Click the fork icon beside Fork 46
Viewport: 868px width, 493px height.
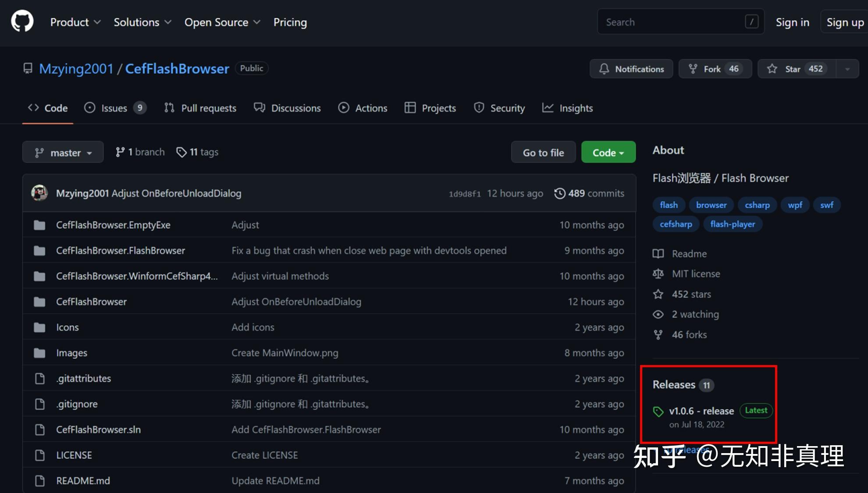click(694, 69)
